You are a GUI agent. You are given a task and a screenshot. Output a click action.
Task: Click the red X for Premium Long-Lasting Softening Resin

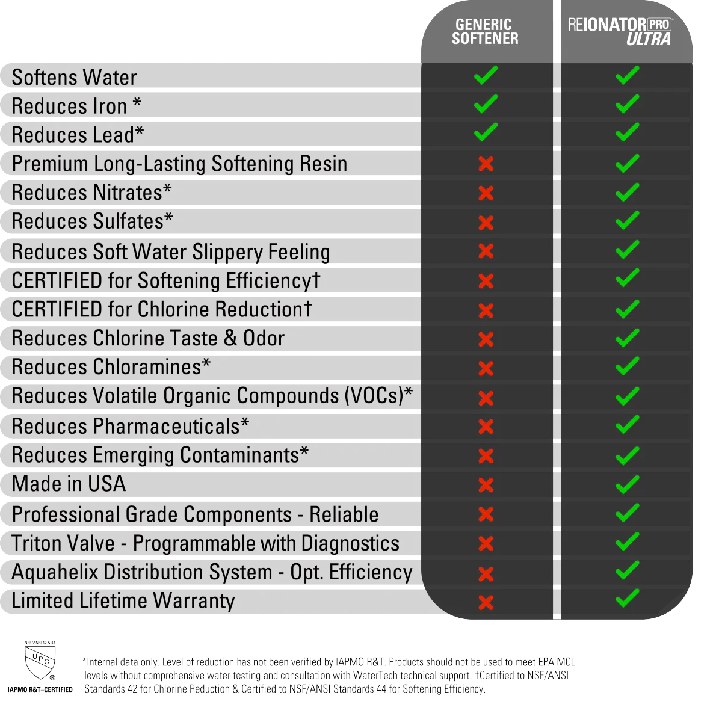(486, 164)
